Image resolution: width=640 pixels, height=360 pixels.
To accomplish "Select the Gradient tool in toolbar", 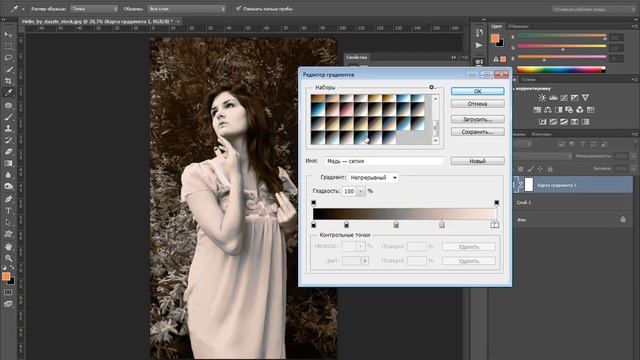I will (x=8, y=163).
